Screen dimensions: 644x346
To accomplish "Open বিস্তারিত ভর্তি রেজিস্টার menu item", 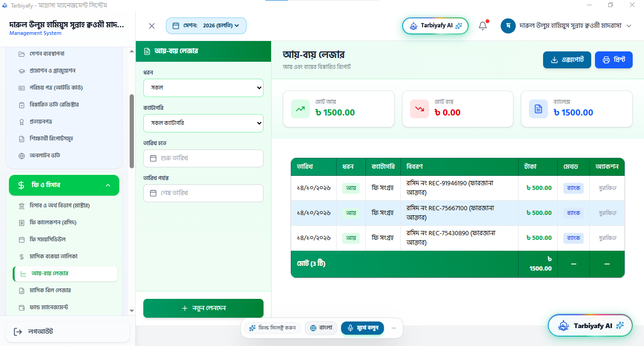I will 65,105.
